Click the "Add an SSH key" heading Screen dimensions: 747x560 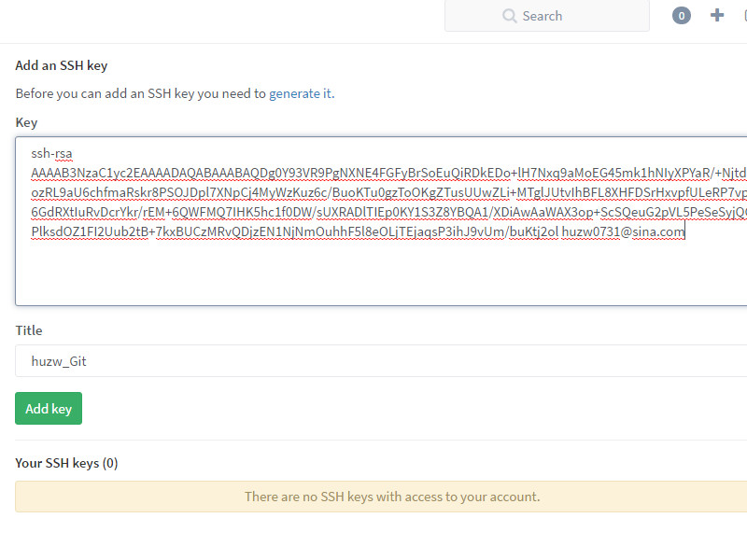62,65
